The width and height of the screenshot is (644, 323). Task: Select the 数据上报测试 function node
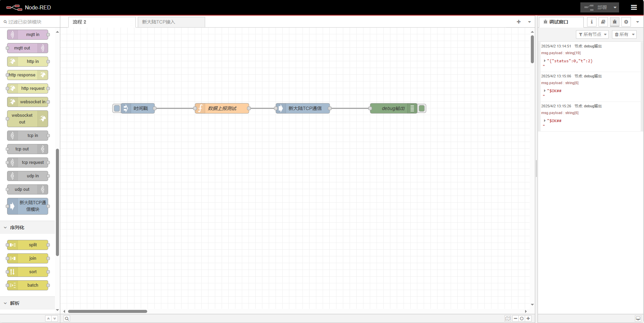(222, 108)
